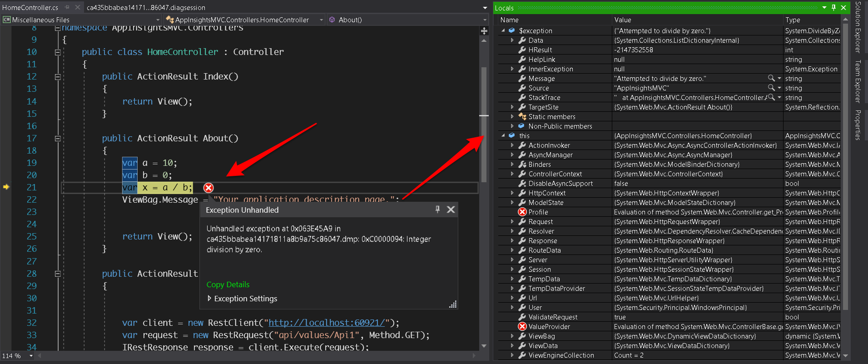Open Locals window position dropdown menu

(x=824, y=7)
